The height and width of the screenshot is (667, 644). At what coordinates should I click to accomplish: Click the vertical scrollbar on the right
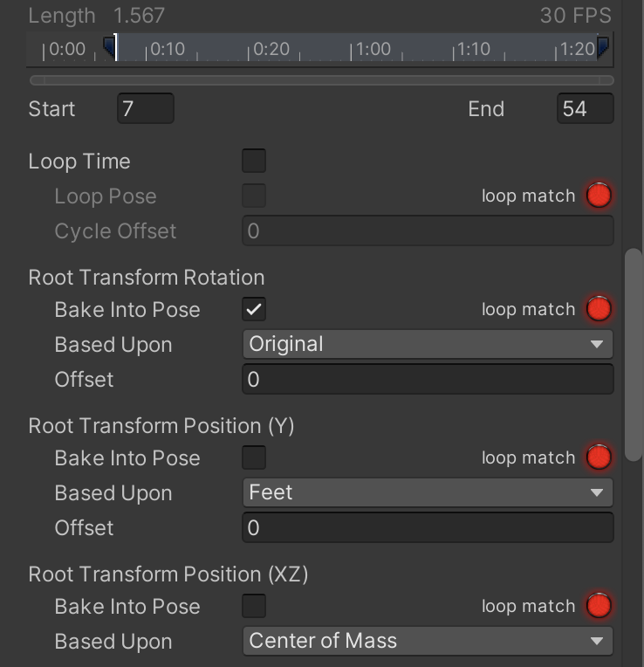point(634,358)
